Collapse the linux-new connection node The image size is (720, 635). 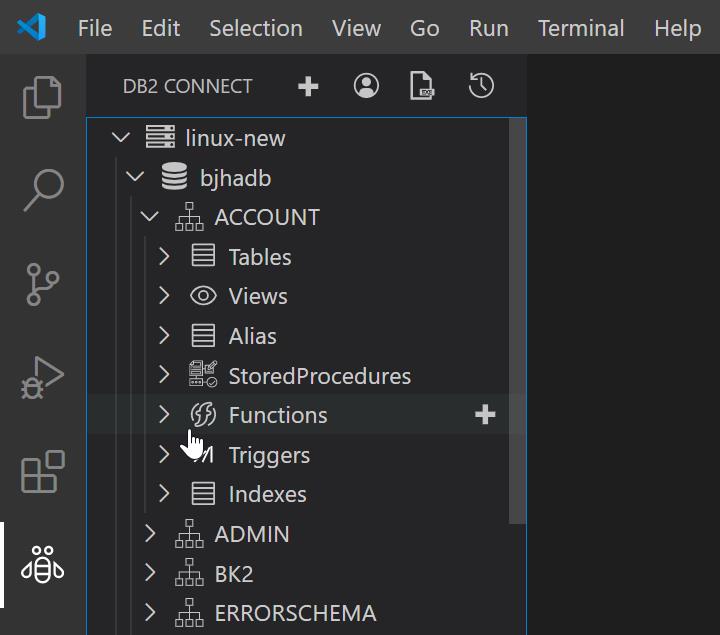coord(121,137)
